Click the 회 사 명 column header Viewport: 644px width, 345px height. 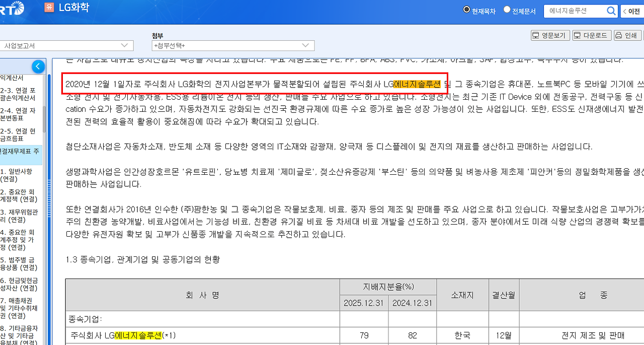tap(202, 295)
